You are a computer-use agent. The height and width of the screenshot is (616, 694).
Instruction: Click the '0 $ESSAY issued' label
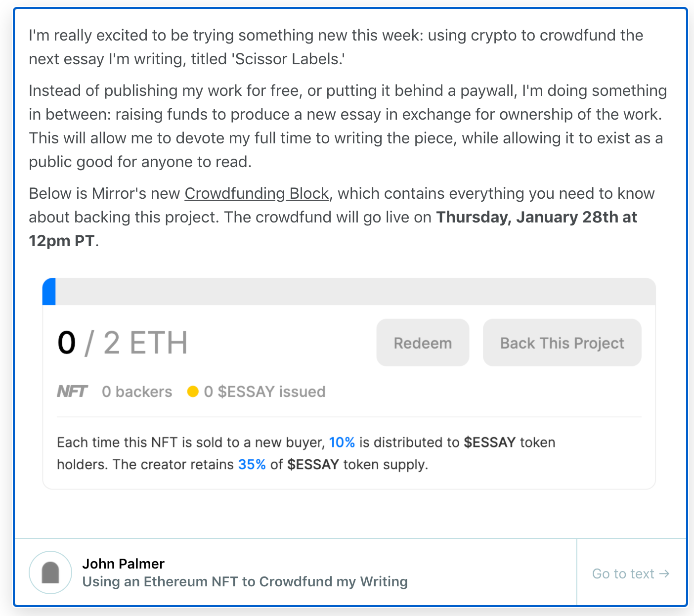click(x=264, y=392)
